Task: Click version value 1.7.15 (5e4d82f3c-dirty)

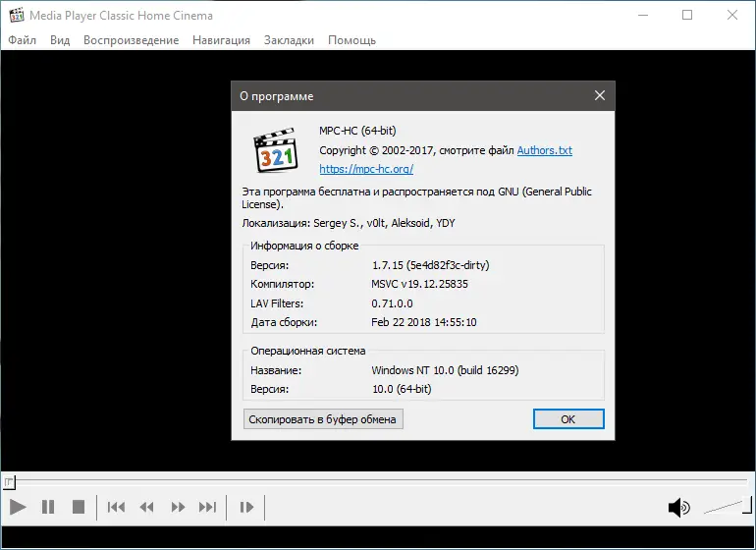Action: [431, 265]
